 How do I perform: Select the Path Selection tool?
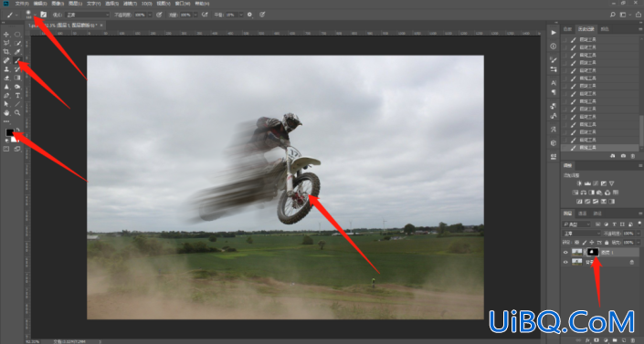(6, 104)
